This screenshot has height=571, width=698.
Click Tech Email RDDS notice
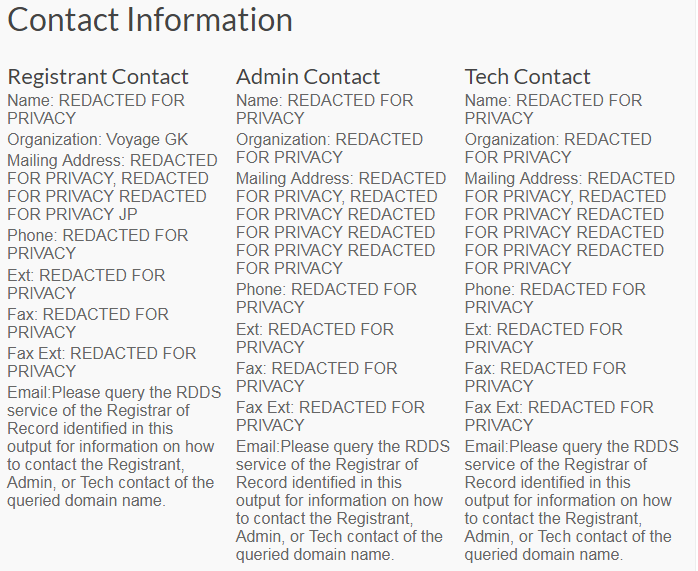pos(572,500)
